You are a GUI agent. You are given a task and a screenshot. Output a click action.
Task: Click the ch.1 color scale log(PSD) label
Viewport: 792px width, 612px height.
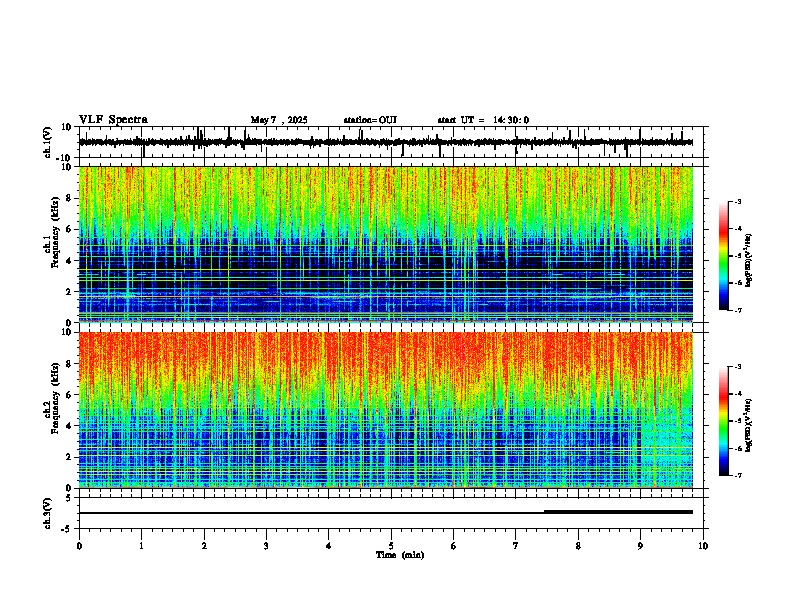click(x=749, y=261)
